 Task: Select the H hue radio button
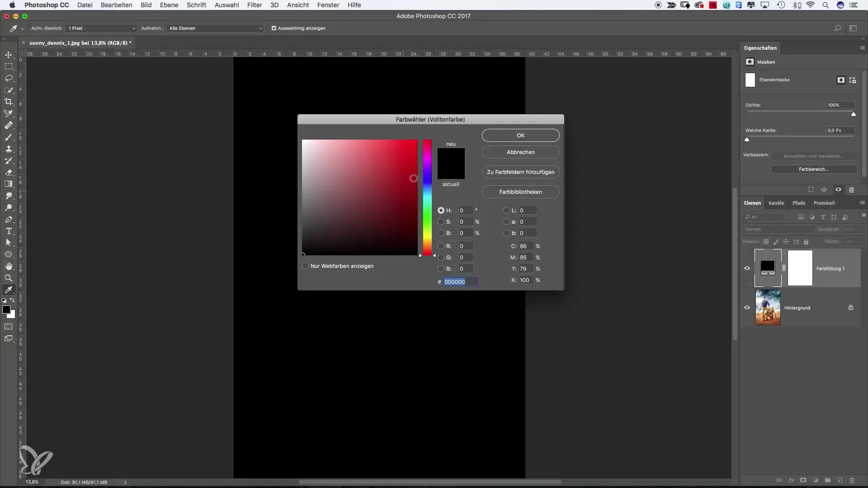pos(441,211)
